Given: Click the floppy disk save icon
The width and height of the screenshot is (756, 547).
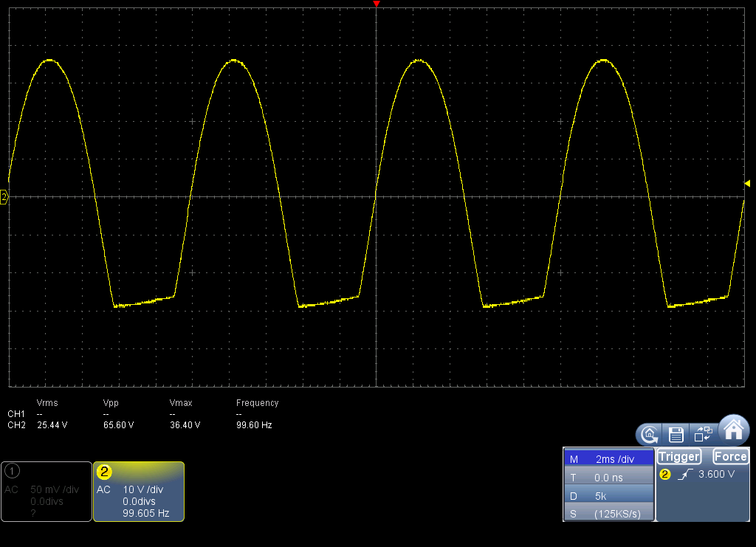Looking at the screenshot, I should click(x=676, y=434).
